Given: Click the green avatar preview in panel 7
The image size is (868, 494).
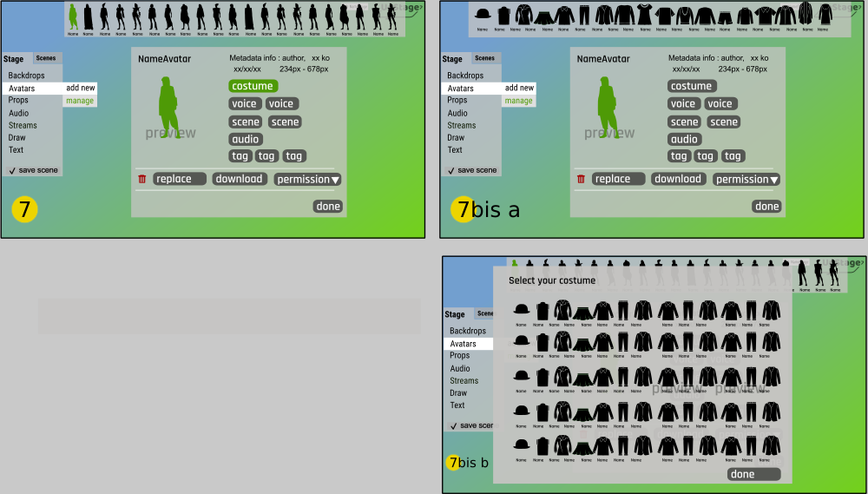Looking at the screenshot, I should coord(169,108).
